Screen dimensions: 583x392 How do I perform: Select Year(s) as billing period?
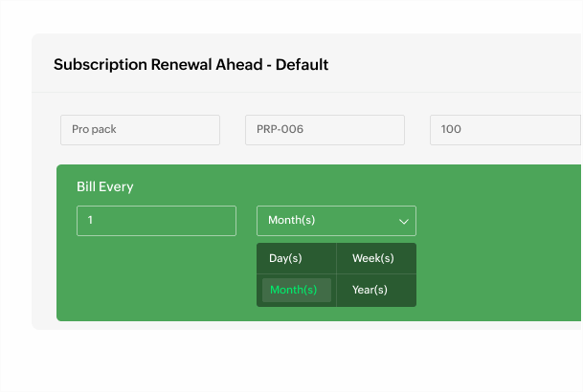click(x=370, y=290)
